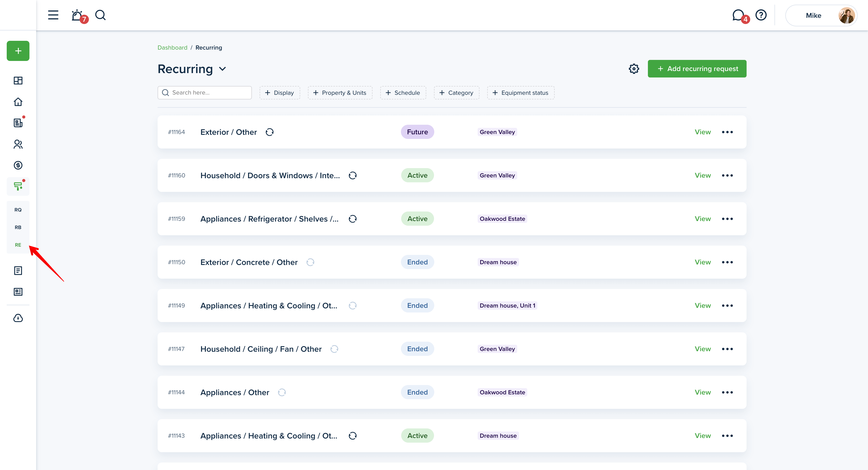This screenshot has width=868, height=470.
Task: Open the accounting dollar sidebar icon
Action: tap(18, 165)
